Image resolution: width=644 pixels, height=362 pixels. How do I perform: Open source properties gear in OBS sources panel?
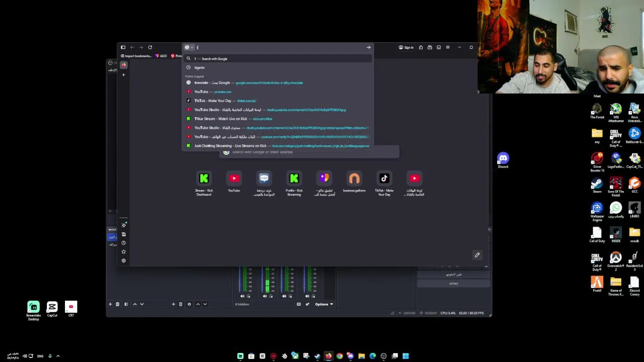pyautogui.click(x=189, y=304)
